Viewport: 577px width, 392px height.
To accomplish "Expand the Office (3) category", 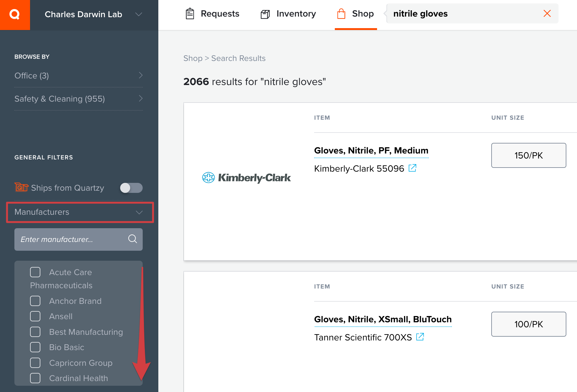I will [x=79, y=76].
